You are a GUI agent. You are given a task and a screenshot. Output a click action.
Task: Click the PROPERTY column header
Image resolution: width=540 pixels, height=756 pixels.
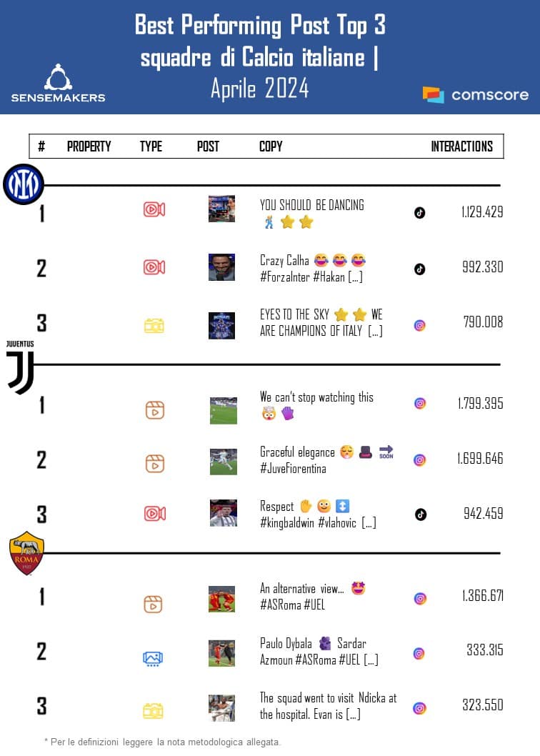(89, 146)
